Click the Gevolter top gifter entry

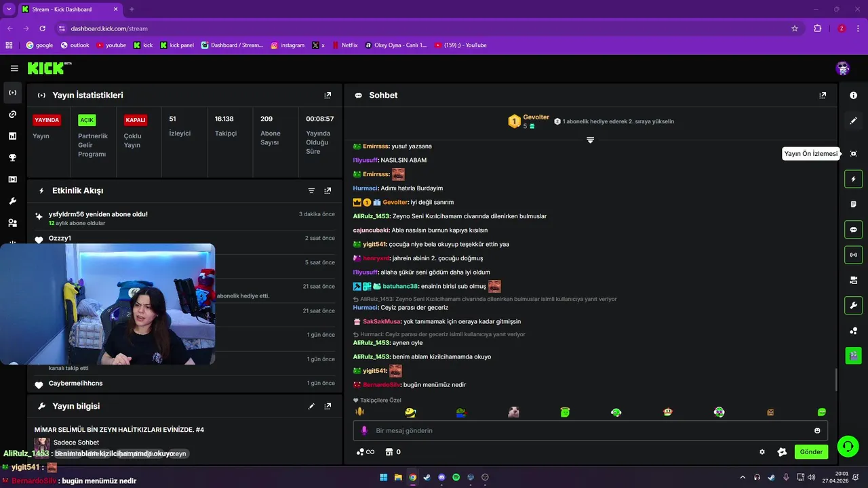(529, 121)
